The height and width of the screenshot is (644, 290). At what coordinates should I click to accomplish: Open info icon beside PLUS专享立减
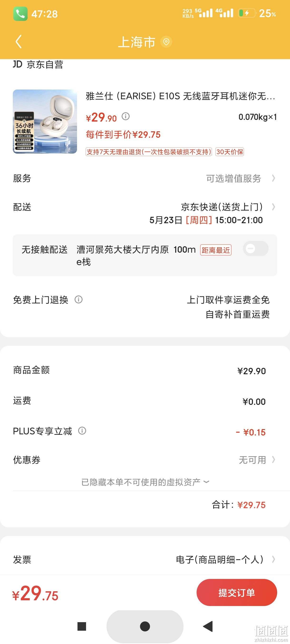[x=82, y=431]
